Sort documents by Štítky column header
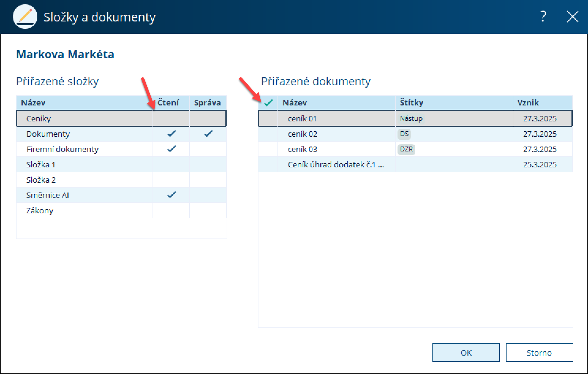Image resolution: width=588 pixels, height=374 pixels. pos(411,103)
